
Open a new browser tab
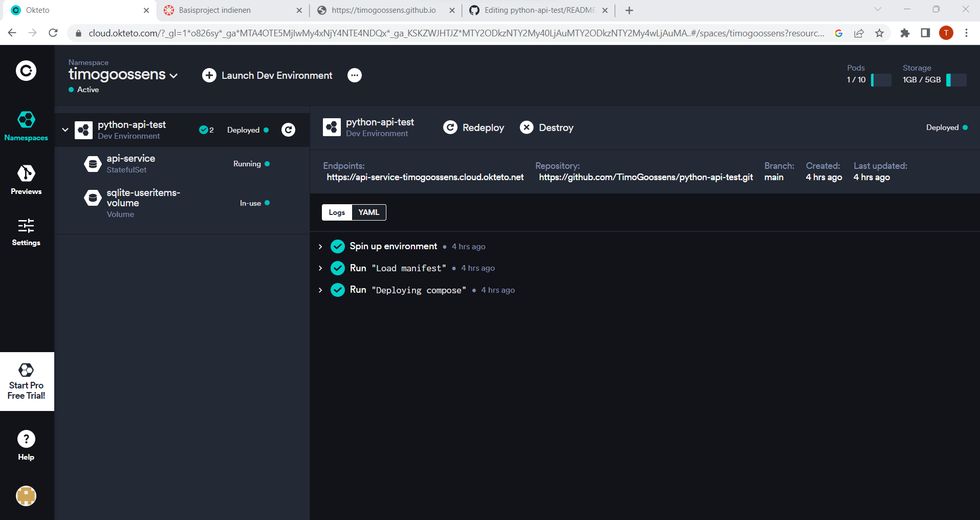pos(629,10)
